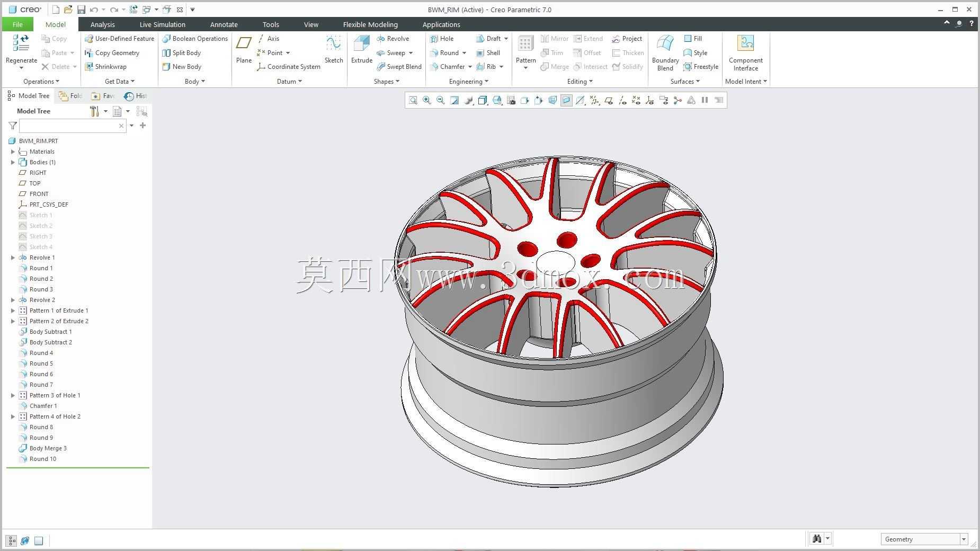980x551 pixels.
Task: Select the Hole engineering tool
Action: [x=442, y=39]
